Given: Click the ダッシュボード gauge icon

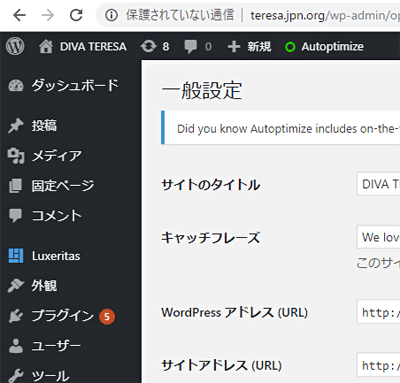Looking at the screenshot, I should point(16,85).
